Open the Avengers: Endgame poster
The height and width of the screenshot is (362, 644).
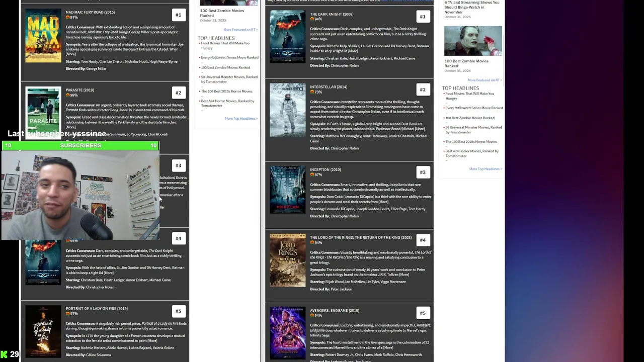287,333
